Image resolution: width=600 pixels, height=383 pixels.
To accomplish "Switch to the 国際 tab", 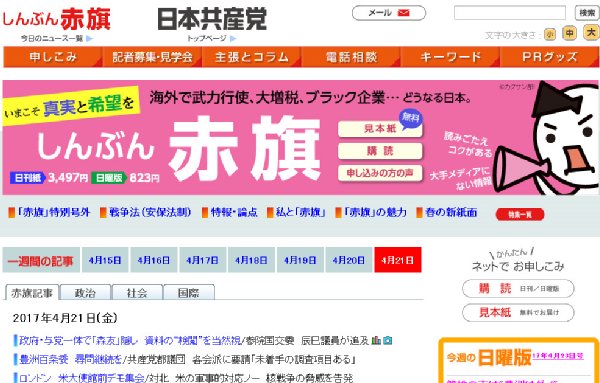I will click(x=189, y=293).
